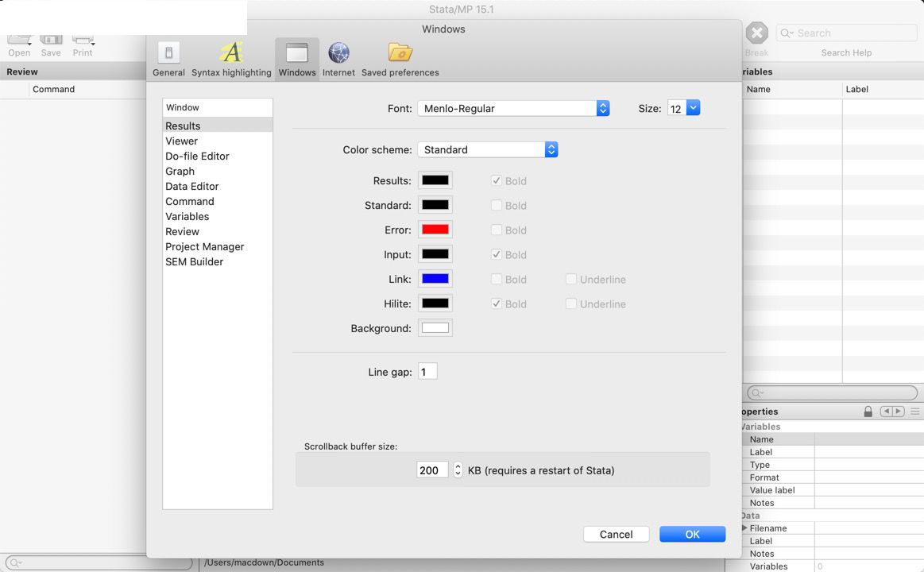Select the Windows preferences tab
The width and height of the screenshot is (924, 572).
[297, 59]
